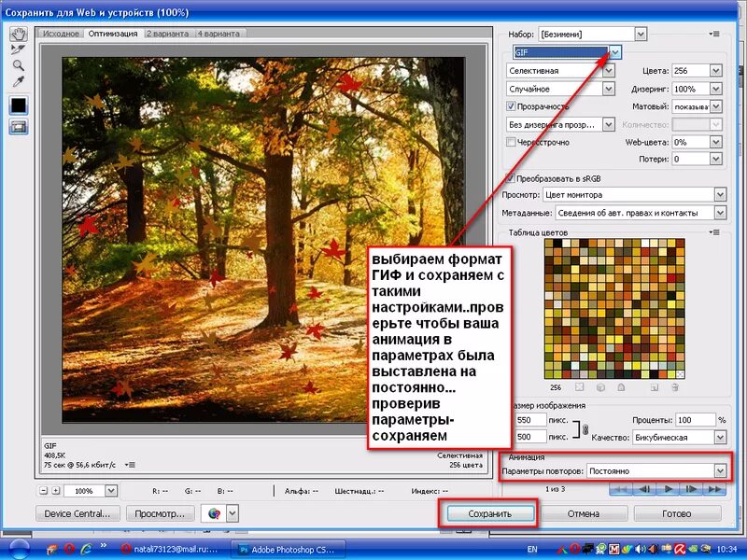
Task: Open the optimize panel flyout menu
Action: (714, 34)
